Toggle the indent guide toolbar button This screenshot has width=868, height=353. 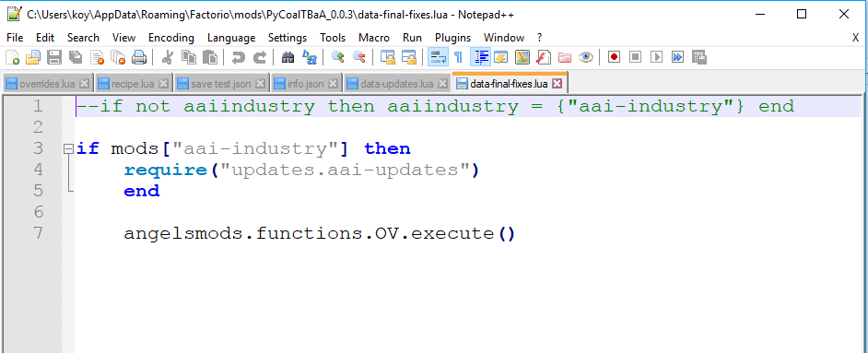coord(480,57)
